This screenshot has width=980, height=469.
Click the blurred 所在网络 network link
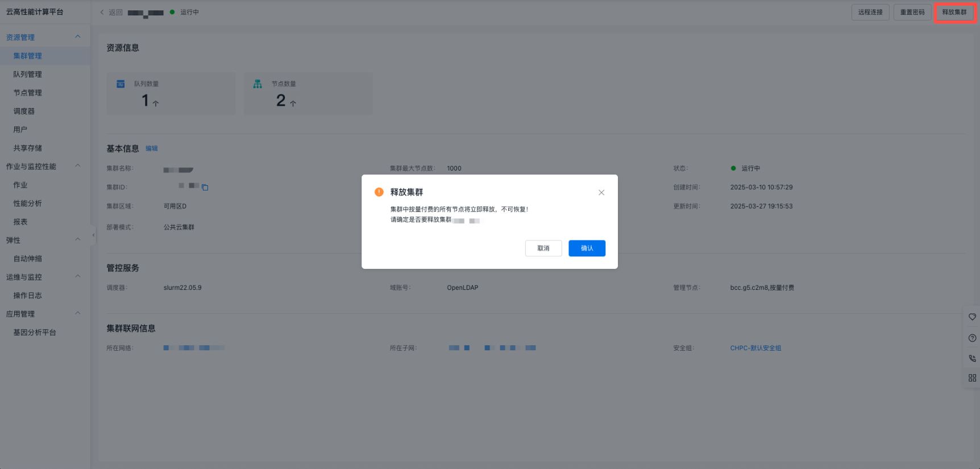(194, 348)
